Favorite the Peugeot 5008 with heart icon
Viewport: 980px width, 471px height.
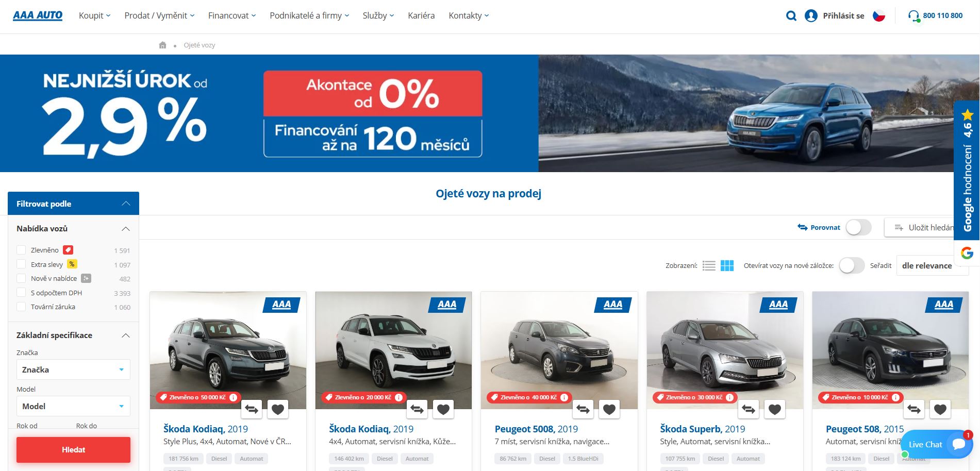point(609,409)
